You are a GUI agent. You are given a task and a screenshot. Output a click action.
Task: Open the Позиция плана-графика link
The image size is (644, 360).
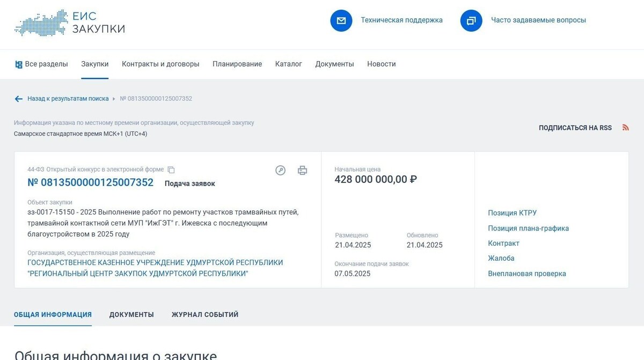pyautogui.click(x=528, y=228)
